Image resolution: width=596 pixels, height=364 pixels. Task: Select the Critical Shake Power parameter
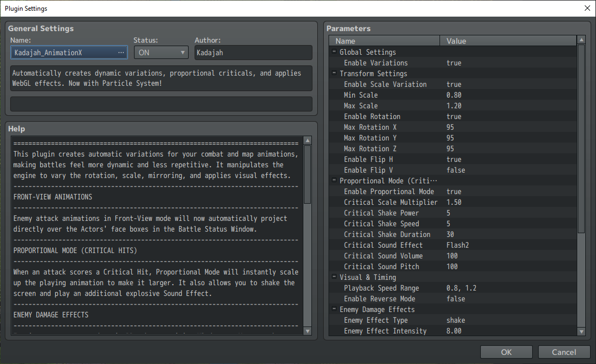click(453, 213)
